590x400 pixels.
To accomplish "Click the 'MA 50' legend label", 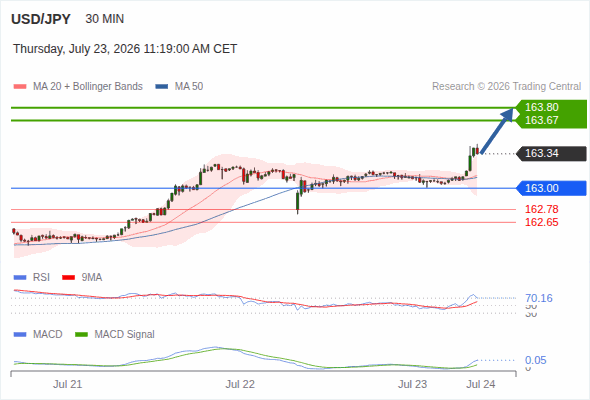I will pyautogui.click(x=189, y=87).
